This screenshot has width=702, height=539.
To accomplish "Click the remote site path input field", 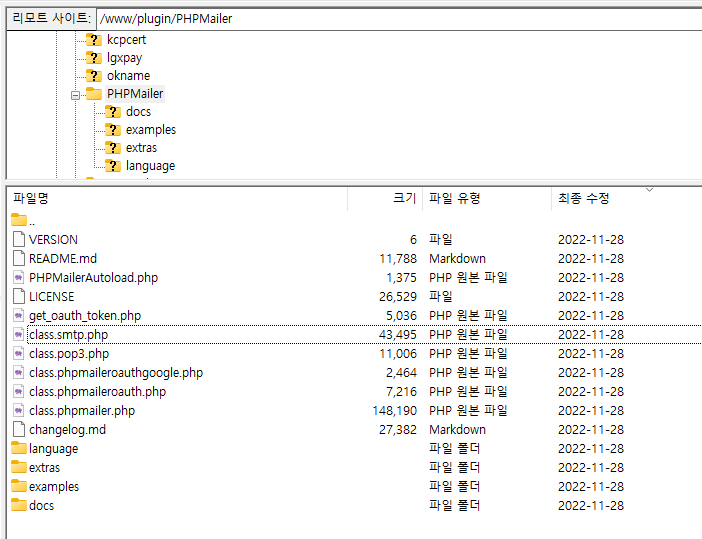I will coord(399,19).
